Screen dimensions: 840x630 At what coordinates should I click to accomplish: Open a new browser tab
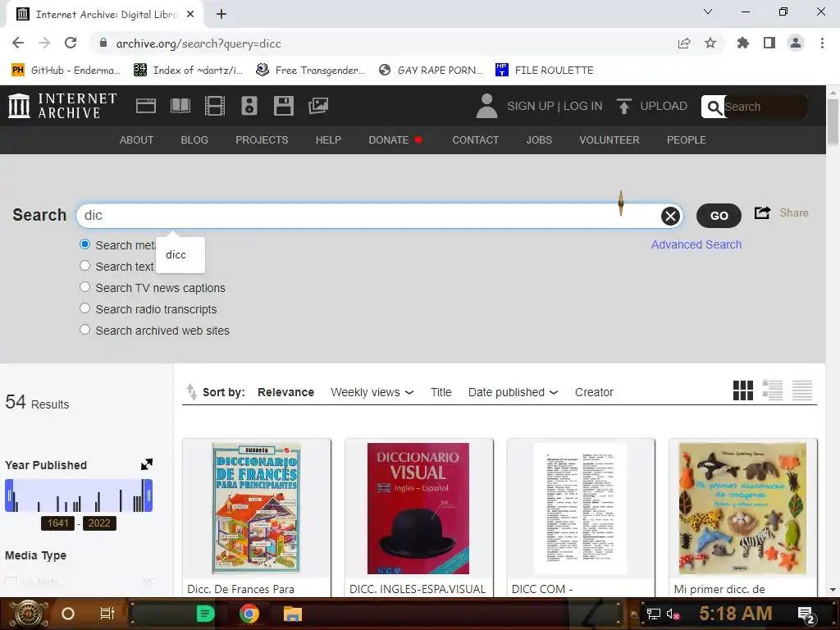click(221, 15)
